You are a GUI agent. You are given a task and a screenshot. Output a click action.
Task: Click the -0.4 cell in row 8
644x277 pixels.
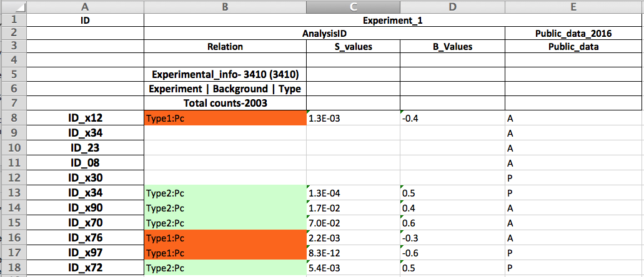(x=452, y=119)
